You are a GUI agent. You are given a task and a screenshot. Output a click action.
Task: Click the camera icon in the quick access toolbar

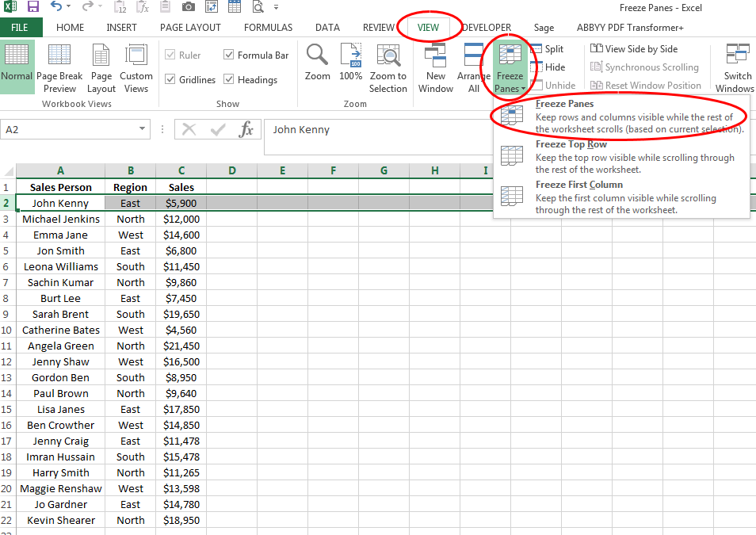[189, 7]
